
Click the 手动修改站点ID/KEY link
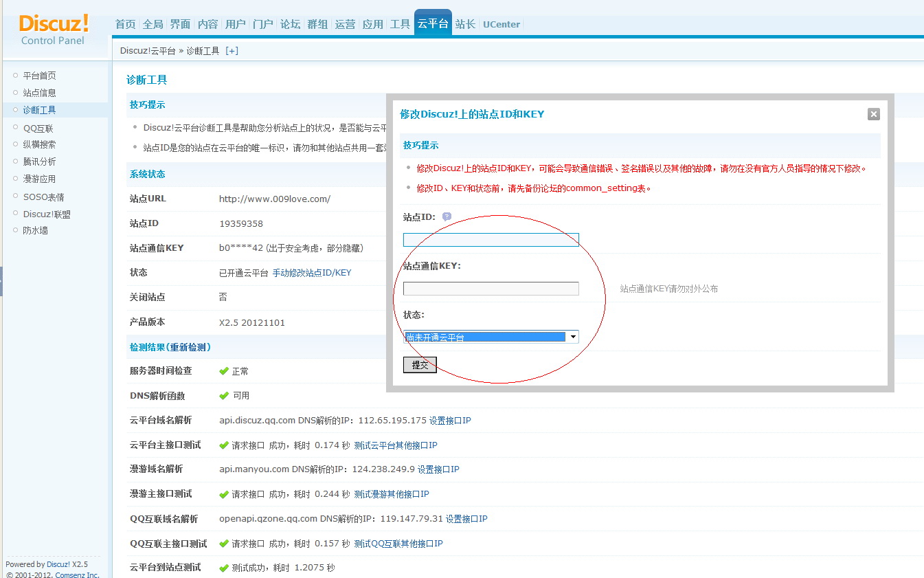point(312,273)
